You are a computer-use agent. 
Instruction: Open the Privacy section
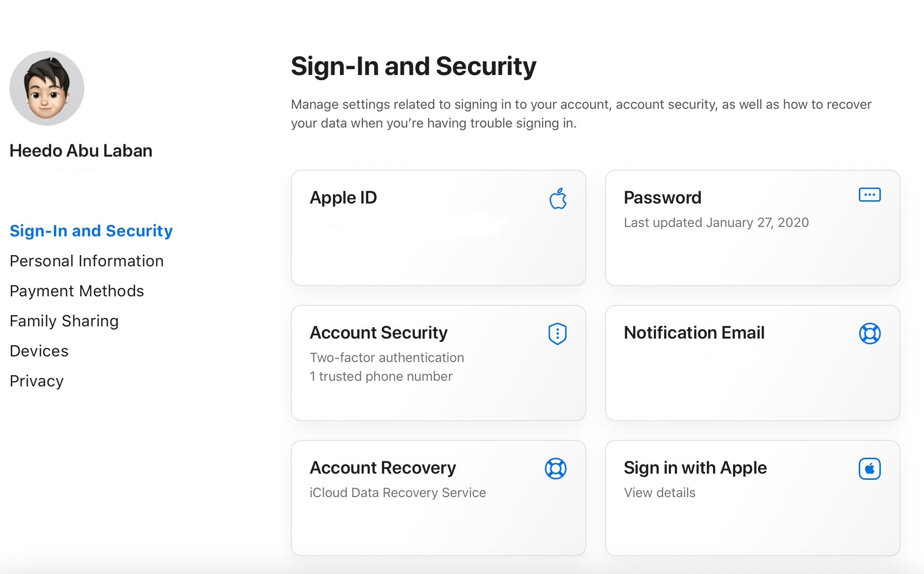pos(37,381)
